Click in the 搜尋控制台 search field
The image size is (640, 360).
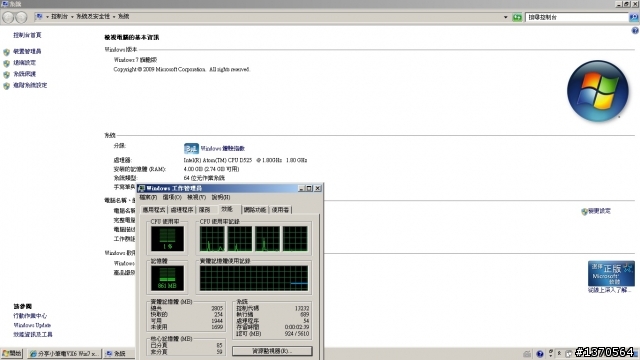pyautogui.click(x=577, y=17)
